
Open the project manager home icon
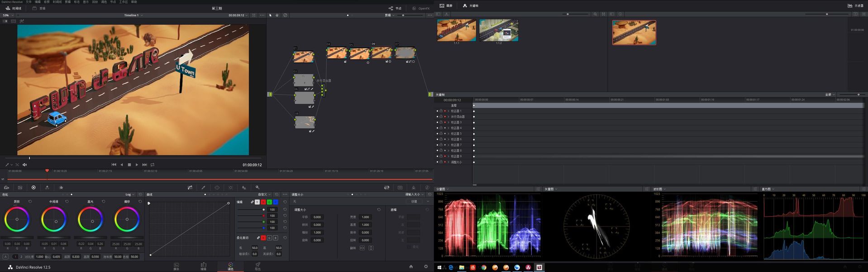pyautogui.click(x=411, y=267)
